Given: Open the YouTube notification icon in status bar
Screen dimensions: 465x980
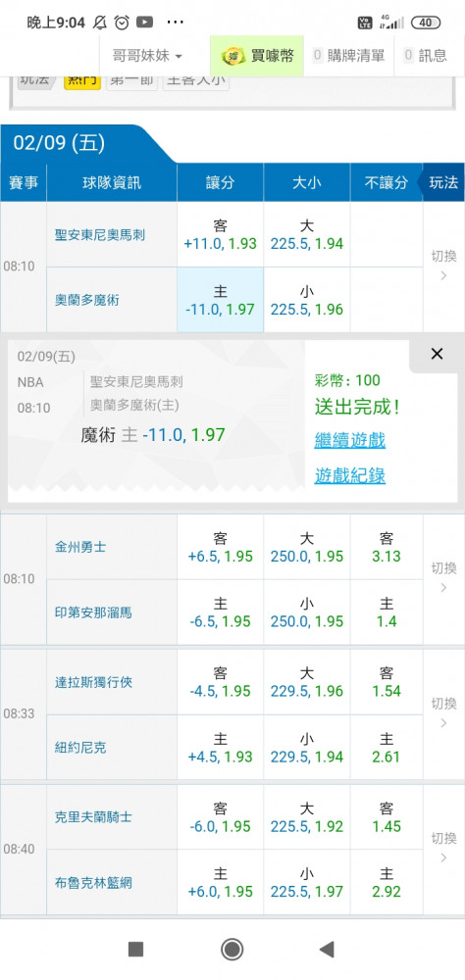Looking at the screenshot, I should (144, 23).
